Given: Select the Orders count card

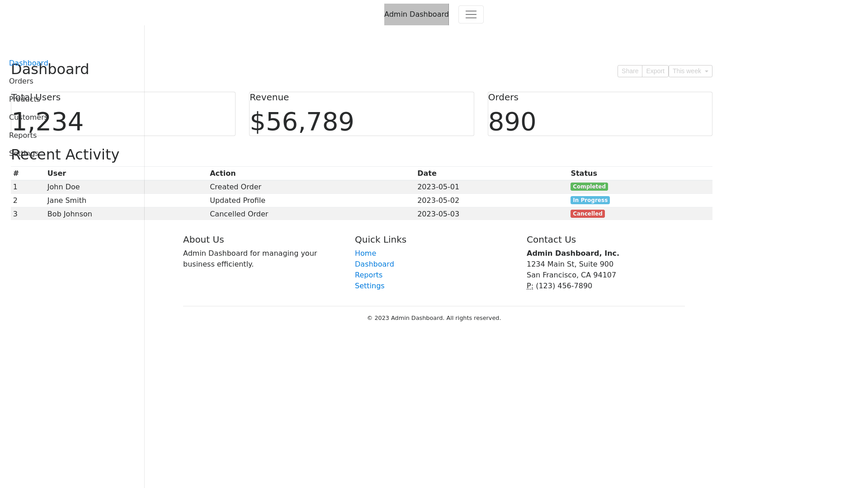Looking at the screenshot, I should click(x=599, y=114).
